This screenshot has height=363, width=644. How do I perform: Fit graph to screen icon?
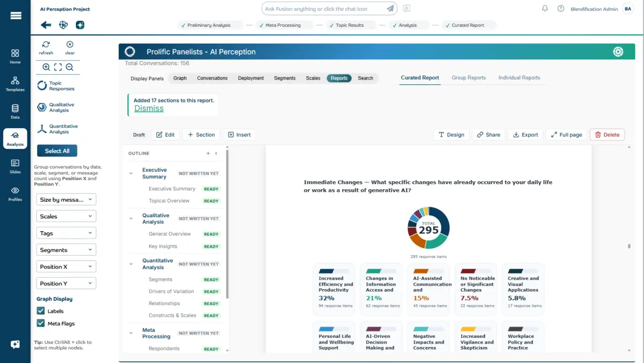tap(58, 67)
